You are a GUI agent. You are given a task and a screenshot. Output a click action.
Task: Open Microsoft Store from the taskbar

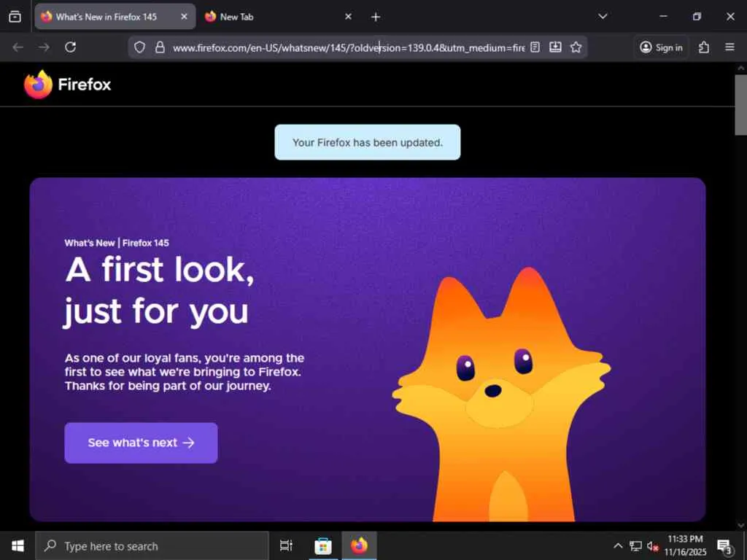coord(323,545)
